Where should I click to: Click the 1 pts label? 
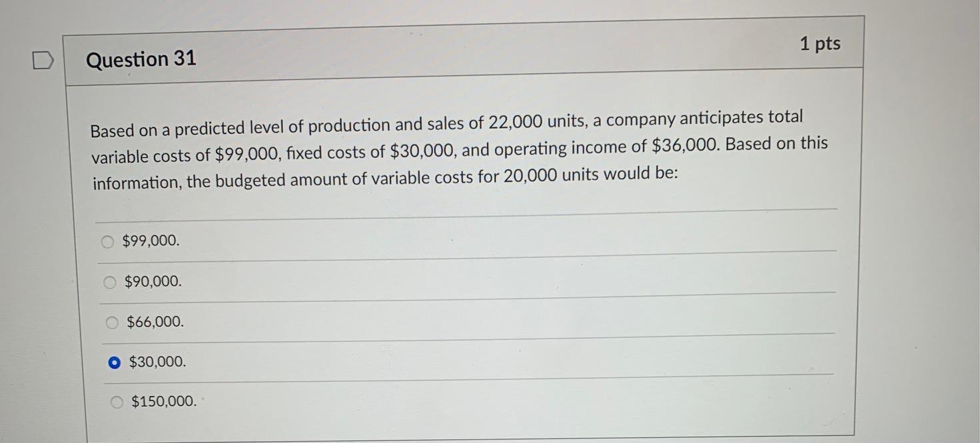(821, 43)
